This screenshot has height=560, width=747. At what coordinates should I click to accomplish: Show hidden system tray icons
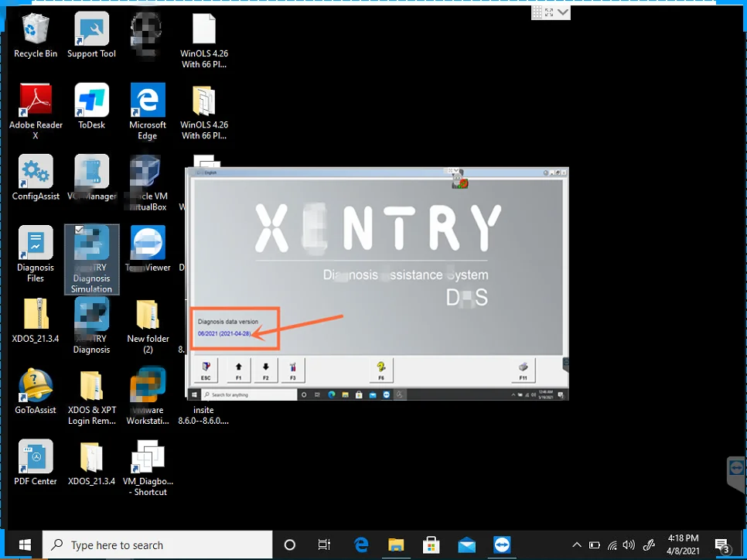576,545
